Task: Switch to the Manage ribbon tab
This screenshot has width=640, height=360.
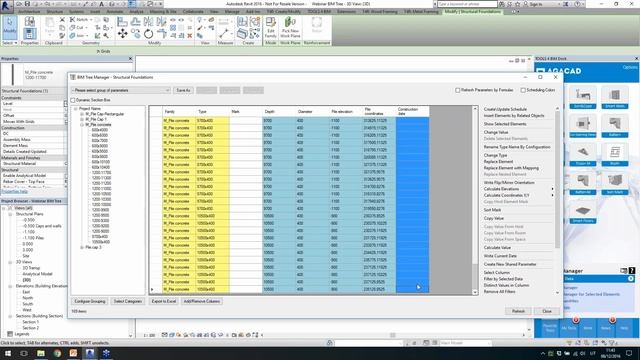Action: [232, 12]
